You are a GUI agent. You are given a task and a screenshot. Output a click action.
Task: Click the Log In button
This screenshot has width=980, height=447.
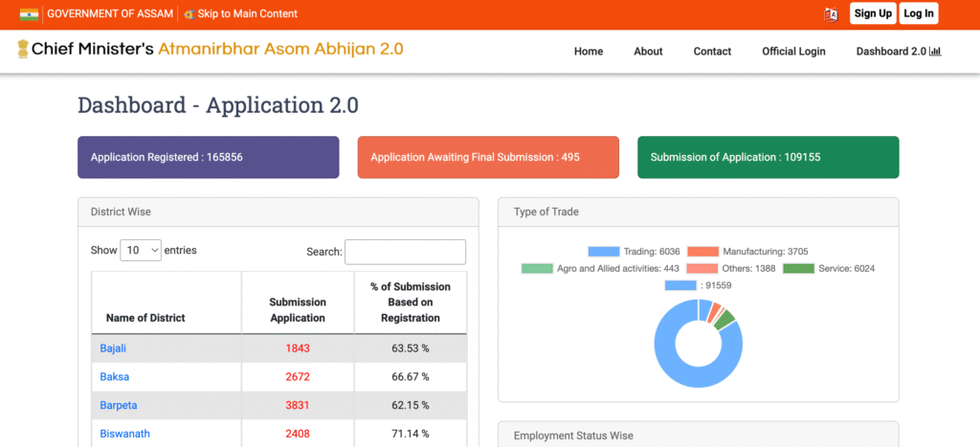click(x=919, y=13)
